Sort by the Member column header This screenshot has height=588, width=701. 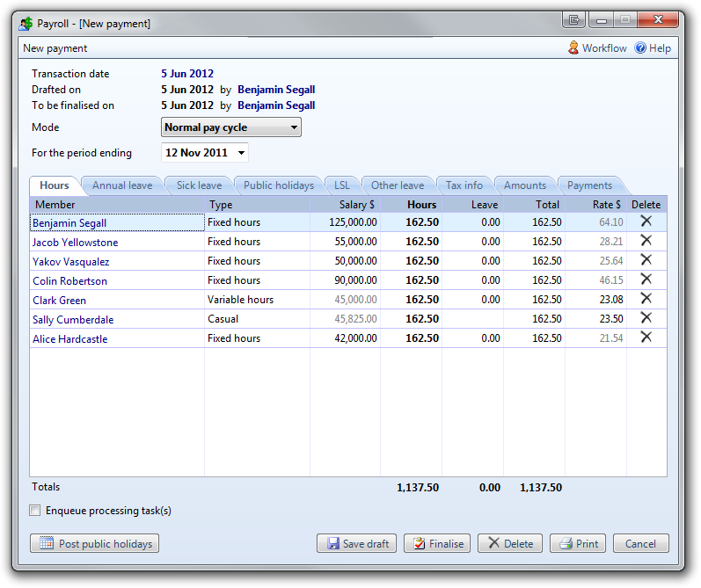pyautogui.click(x=117, y=204)
